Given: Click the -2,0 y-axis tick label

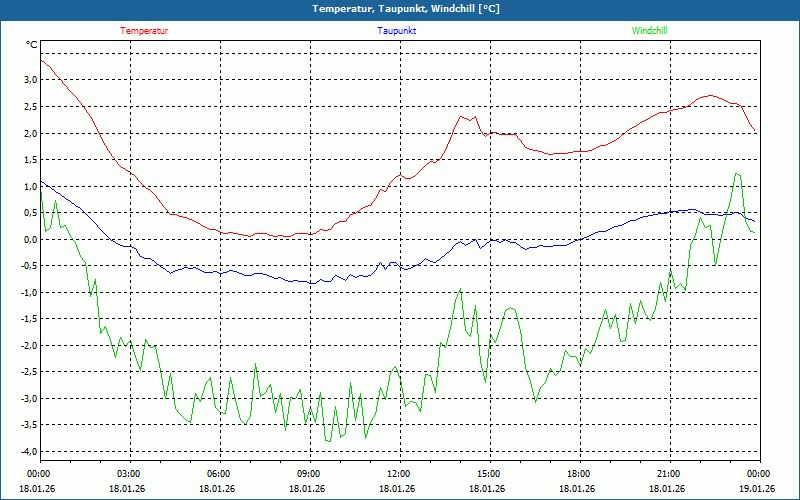Looking at the screenshot, I should (x=27, y=346).
